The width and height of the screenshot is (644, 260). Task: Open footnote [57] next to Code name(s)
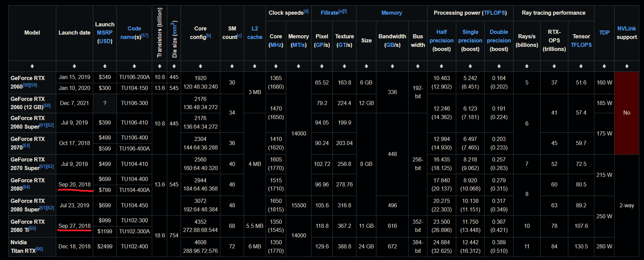tap(145, 36)
